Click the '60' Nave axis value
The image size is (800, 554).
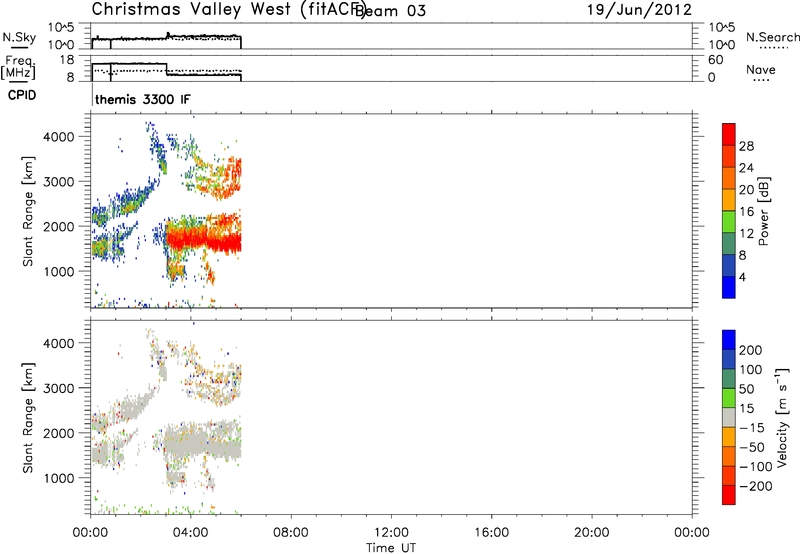(715, 60)
